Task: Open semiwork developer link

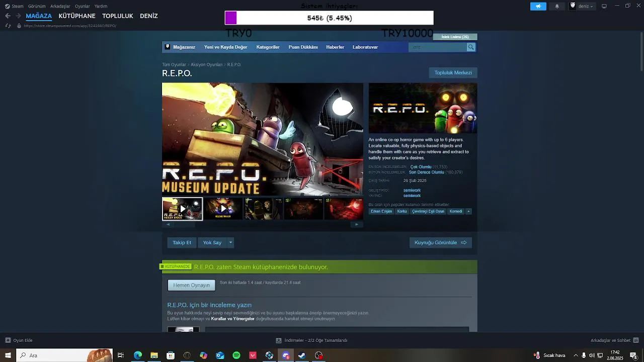Action: (412, 190)
